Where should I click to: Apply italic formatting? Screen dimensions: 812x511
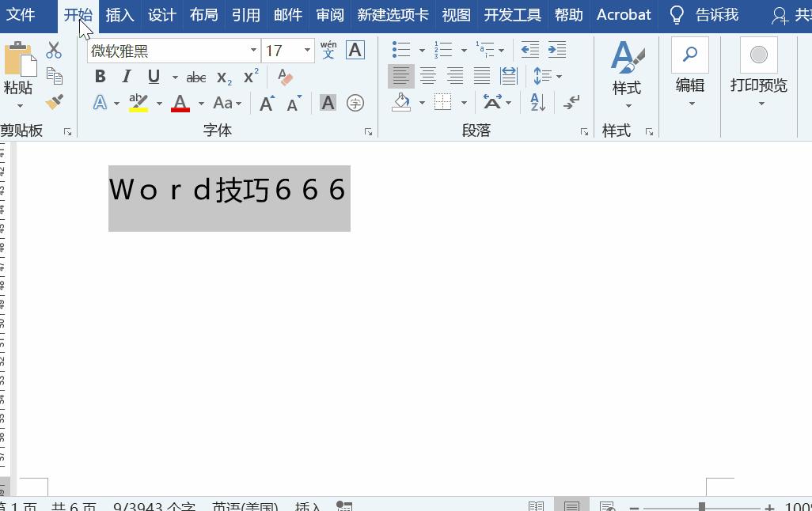pos(127,76)
